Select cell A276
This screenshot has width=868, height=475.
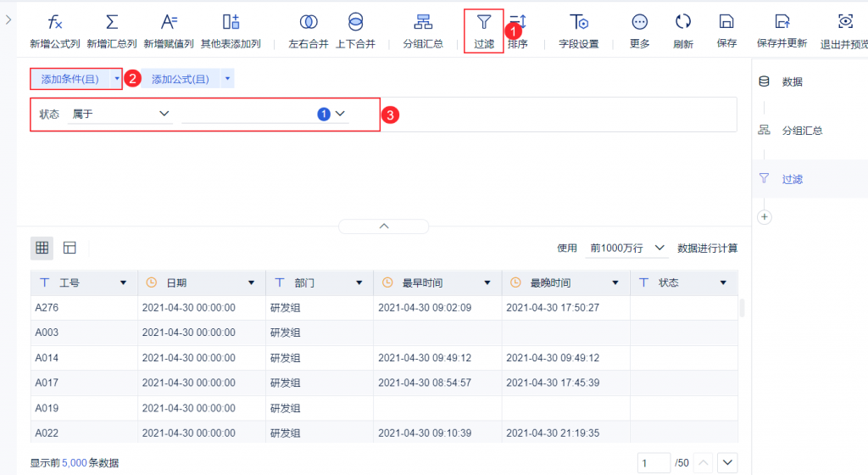[84, 308]
